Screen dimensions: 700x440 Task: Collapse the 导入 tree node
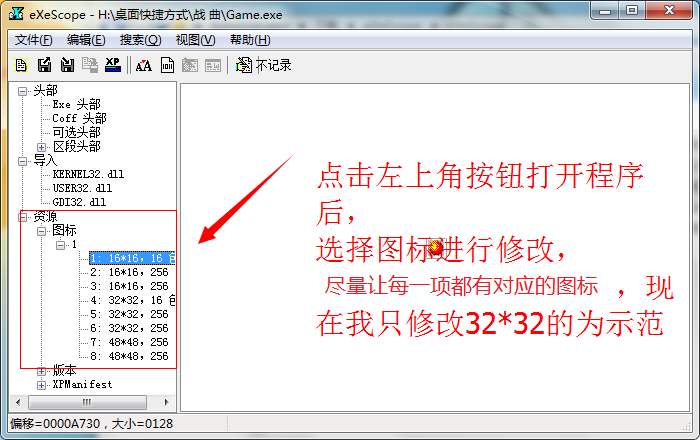pyautogui.click(x=22, y=161)
